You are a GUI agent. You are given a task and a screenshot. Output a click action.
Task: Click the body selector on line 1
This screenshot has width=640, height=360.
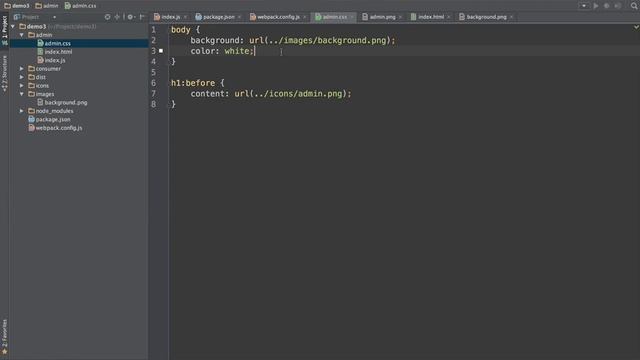[x=180, y=30]
